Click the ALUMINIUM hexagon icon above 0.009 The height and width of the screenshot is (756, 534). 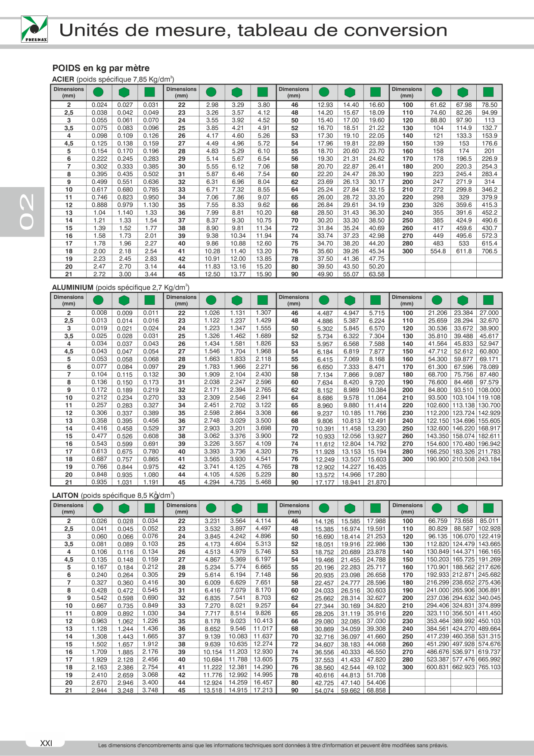click(x=124, y=300)
